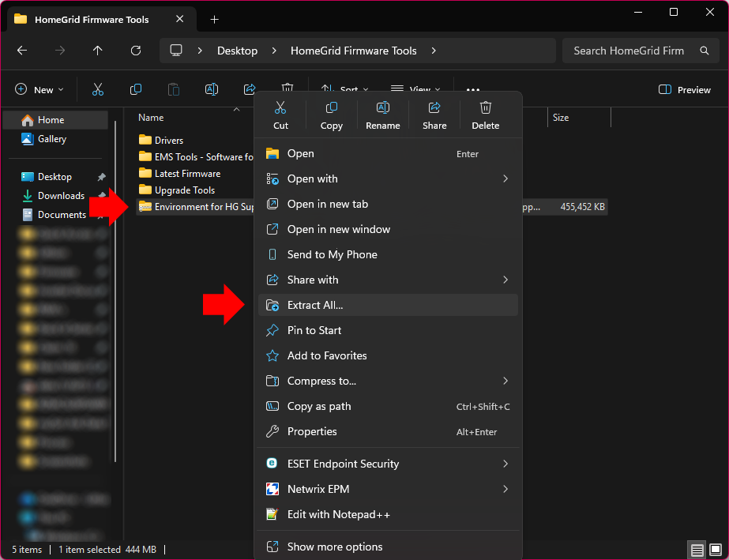Select the Latest Firmware folder

click(x=179, y=174)
